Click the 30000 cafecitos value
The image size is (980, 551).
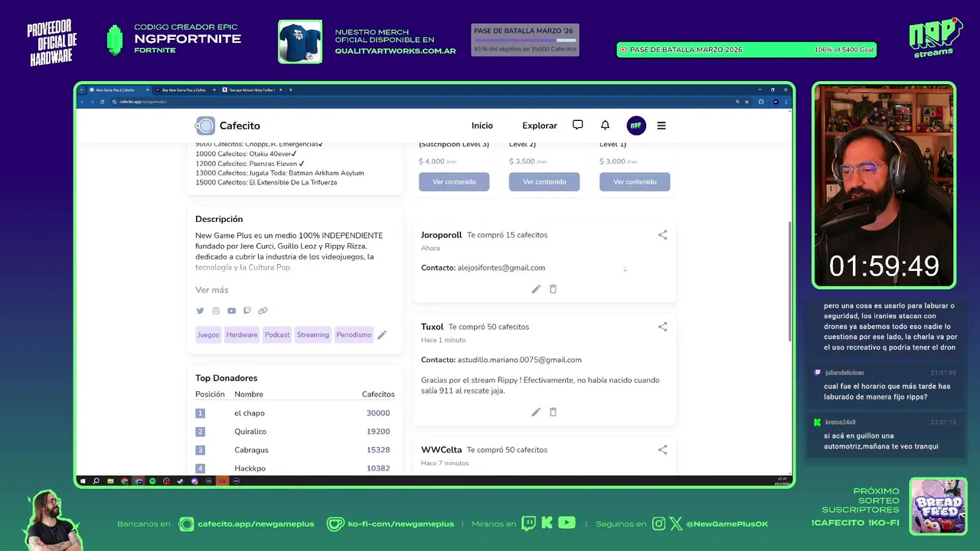coord(378,413)
